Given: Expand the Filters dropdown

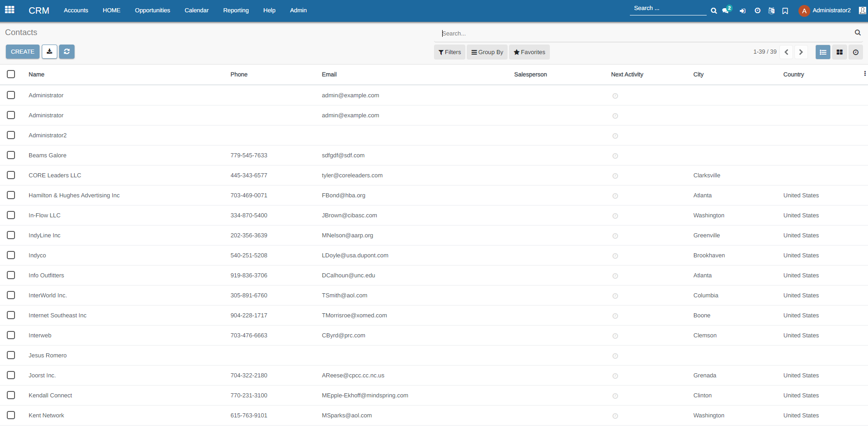Looking at the screenshot, I should pos(449,52).
